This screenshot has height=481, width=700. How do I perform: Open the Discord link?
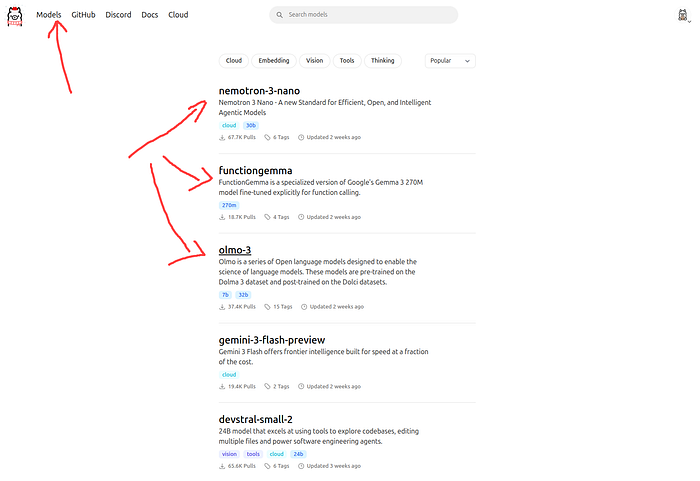(118, 15)
